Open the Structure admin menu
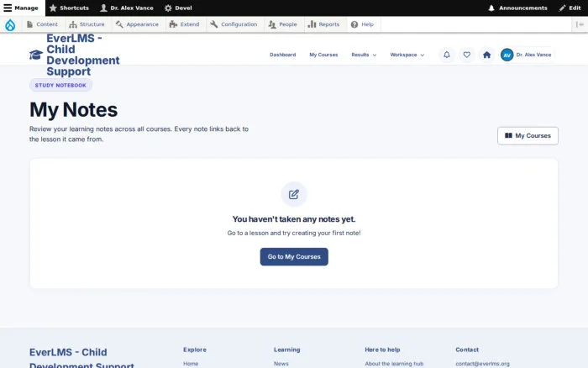Screen dimensions: 588x368 87,24
